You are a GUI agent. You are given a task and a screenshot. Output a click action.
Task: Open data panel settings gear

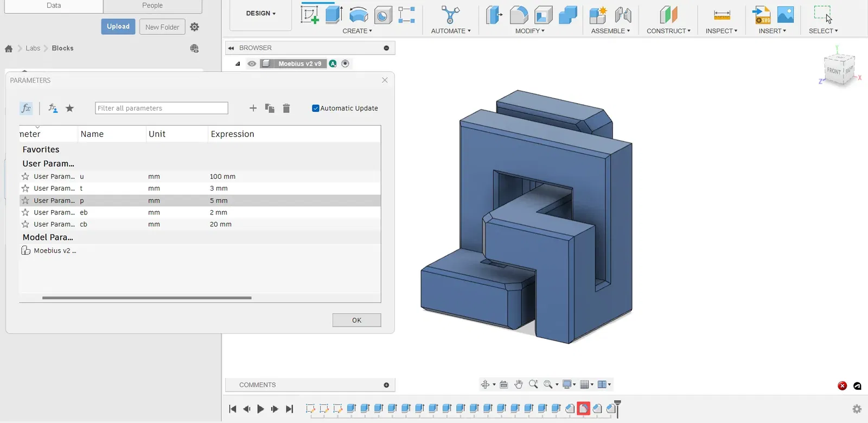pos(195,27)
